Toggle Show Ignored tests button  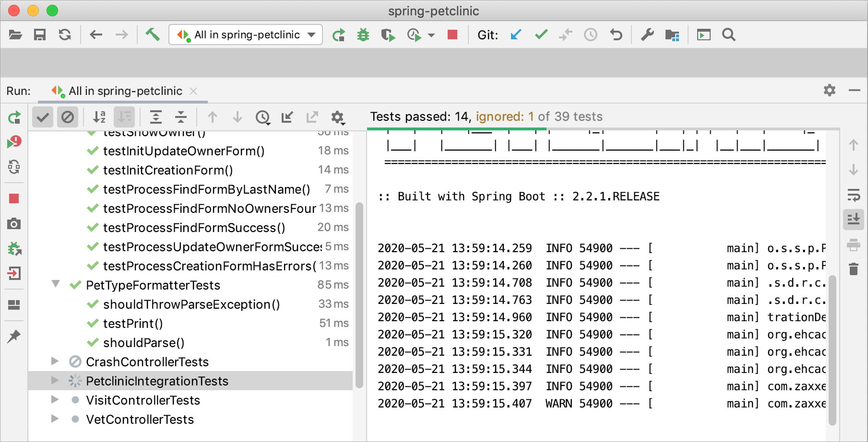(68, 117)
